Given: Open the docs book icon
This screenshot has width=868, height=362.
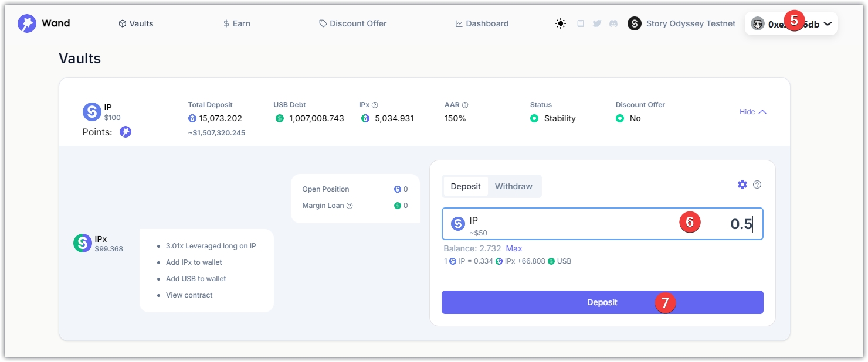Looking at the screenshot, I should (581, 24).
